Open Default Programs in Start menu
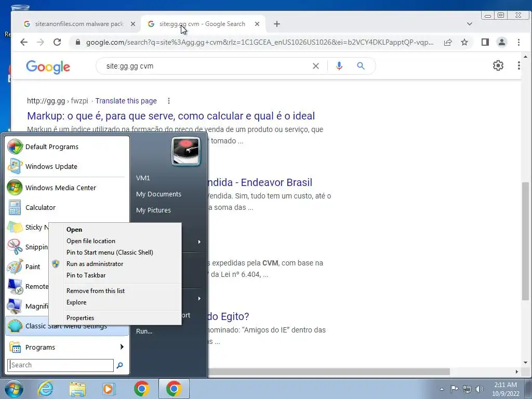The height and width of the screenshot is (399, 532). click(x=67, y=147)
